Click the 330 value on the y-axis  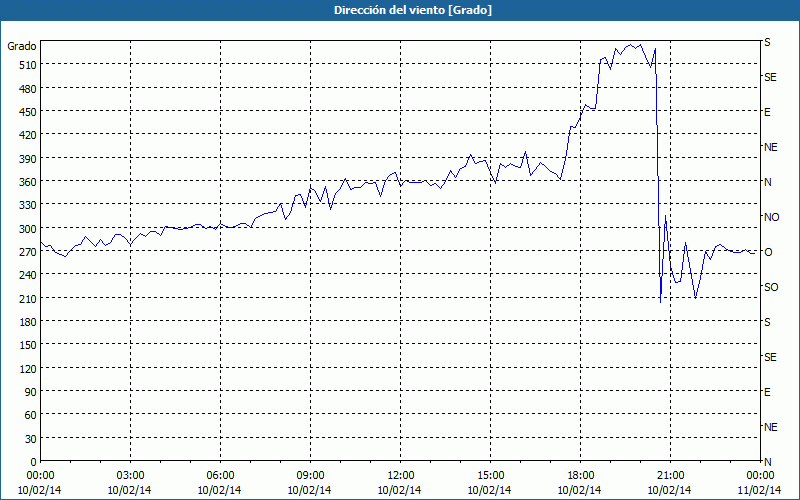coord(27,205)
